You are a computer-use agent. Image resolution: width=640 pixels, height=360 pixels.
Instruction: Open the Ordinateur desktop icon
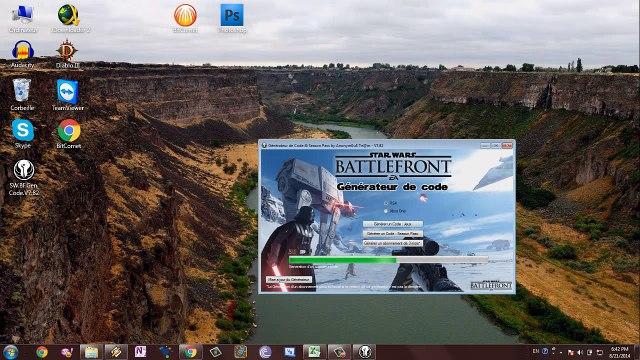(22, 18)
